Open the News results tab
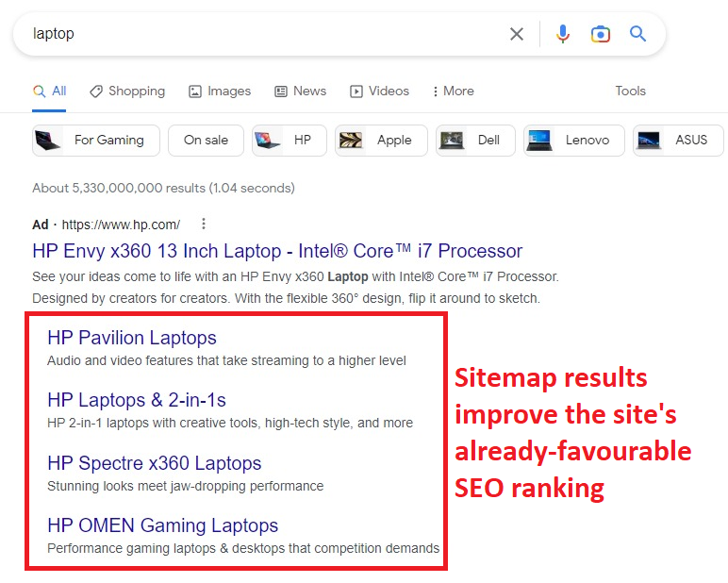Viewport: 728px width, 583px height. (300, 92)
